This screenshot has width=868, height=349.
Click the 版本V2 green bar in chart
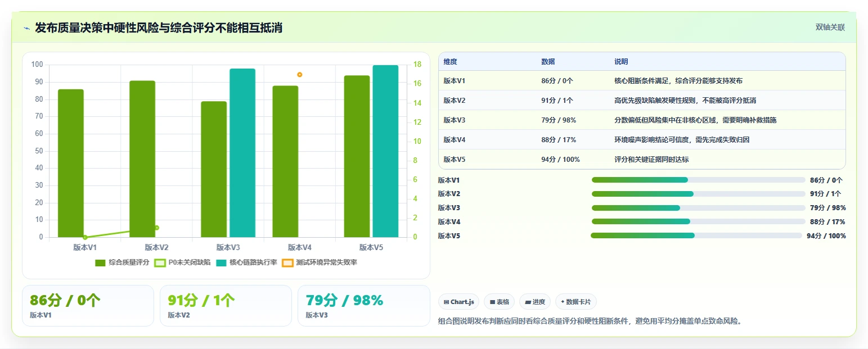142,159
